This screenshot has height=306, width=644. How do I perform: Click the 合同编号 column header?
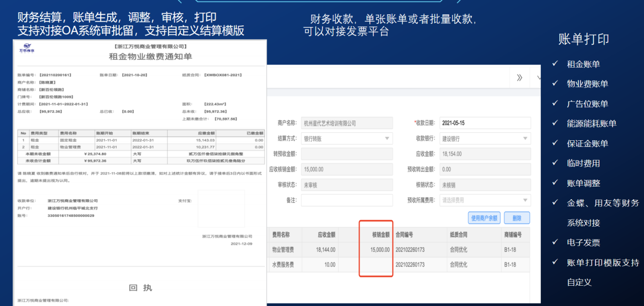pyautogui.click(x=404, y=235)
